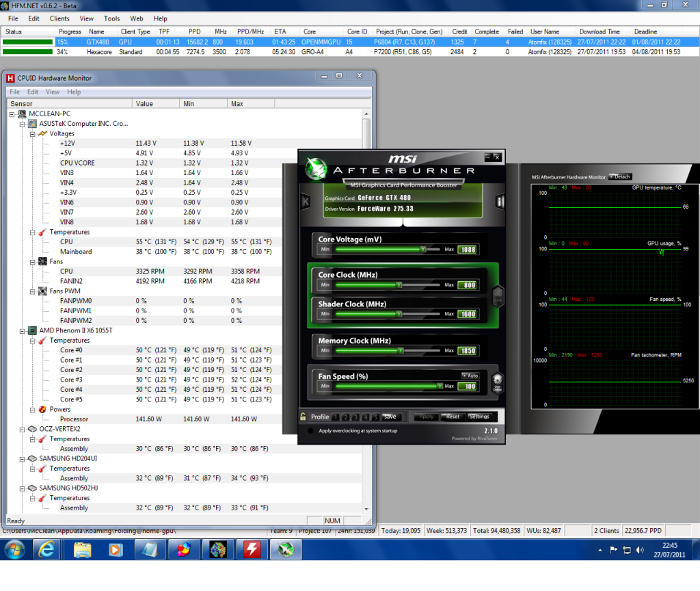700x591 pixels.
Task: Enable Apply overclocking at system startup
Action: click(310, 431)
